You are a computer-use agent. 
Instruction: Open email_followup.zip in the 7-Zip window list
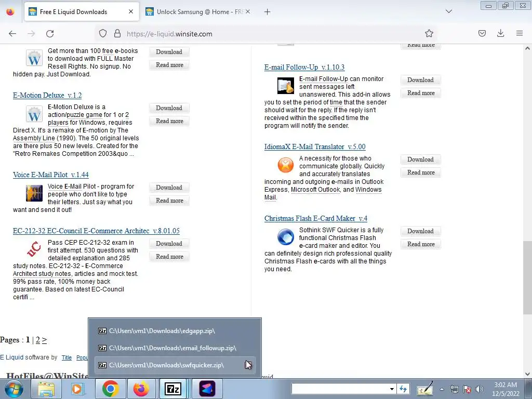(x=175, y=348)
